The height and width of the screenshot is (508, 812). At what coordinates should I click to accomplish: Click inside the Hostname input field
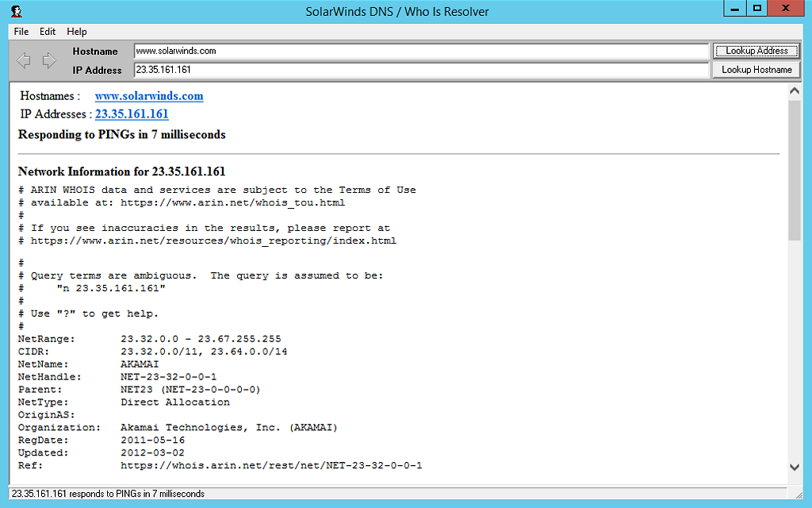pyautogui.click(x=421, y=51)
